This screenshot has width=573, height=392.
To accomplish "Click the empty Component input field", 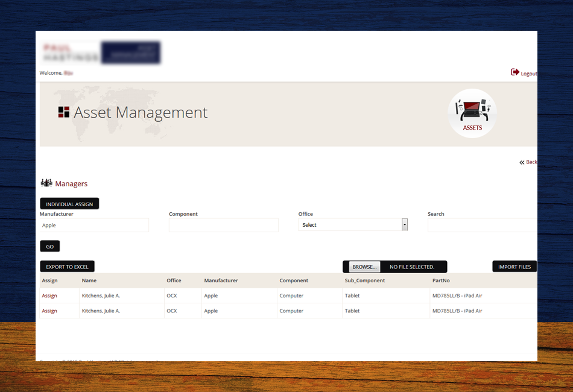I will (223, 224).
